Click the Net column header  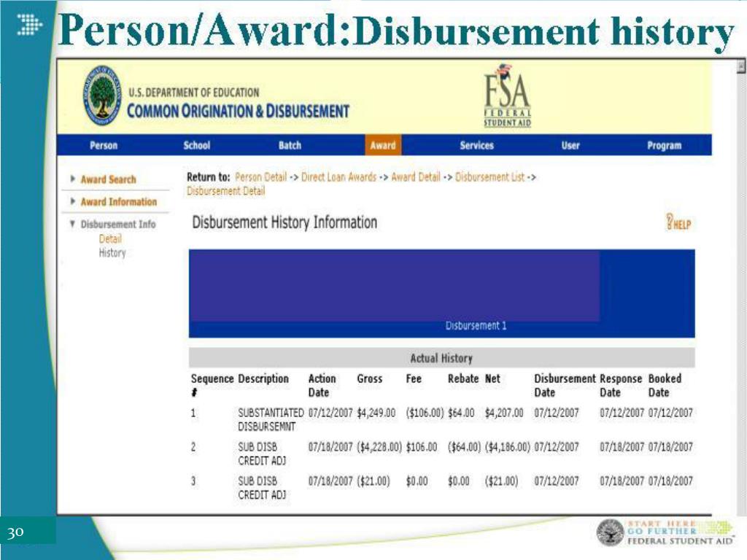coord(492,378)
